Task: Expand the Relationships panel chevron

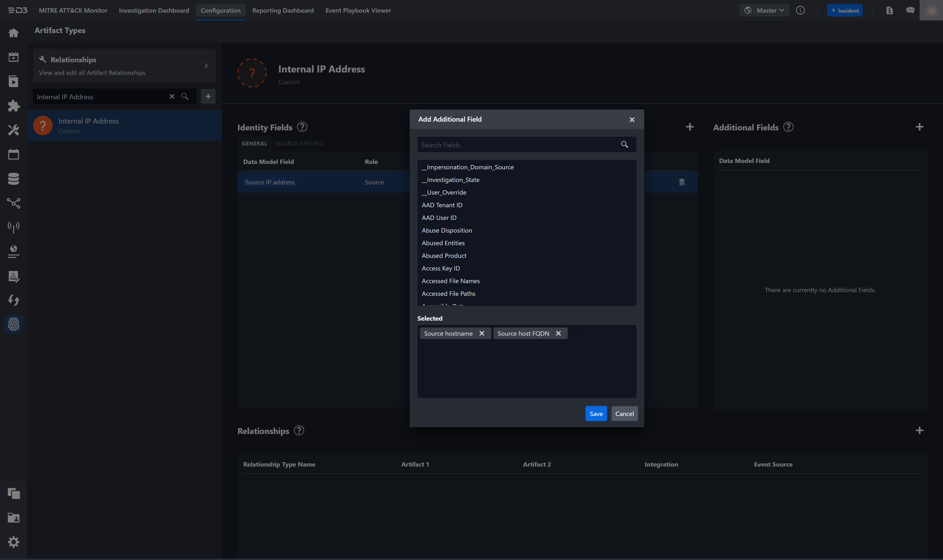Action: 206,66
